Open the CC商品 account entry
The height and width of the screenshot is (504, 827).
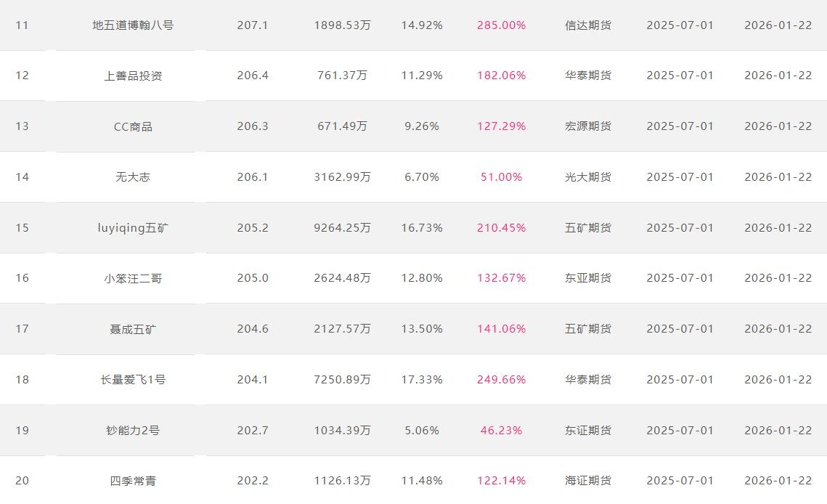(x=133, y=126)
